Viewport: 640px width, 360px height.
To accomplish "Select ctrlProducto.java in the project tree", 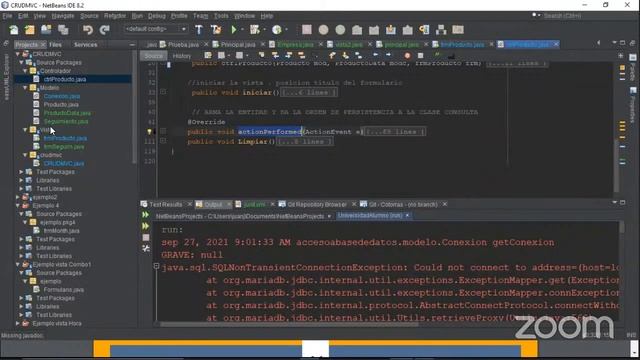I will pyautogui.click(x=64, y=79).
